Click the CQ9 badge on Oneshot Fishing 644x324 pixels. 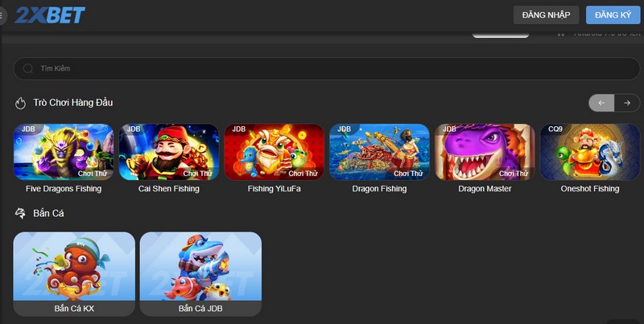pyautogui.click(x=555, y=129)
